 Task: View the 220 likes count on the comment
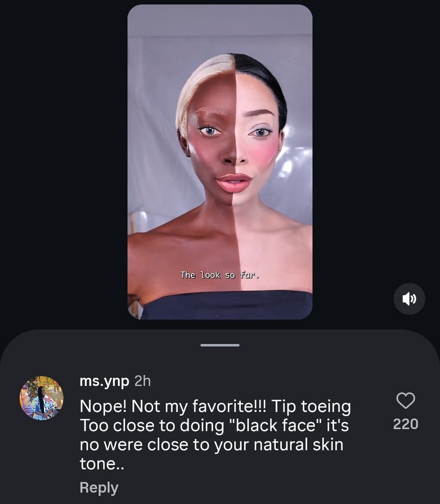pyautogui.click(x=406, y=424)
